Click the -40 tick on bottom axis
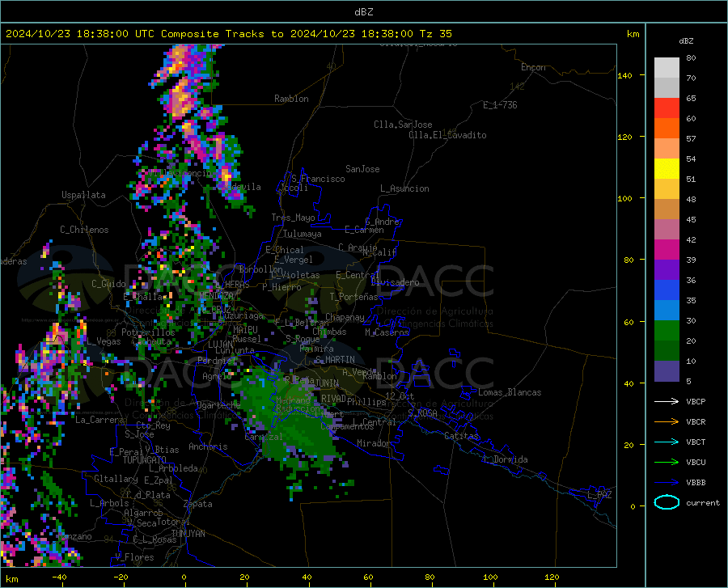This screenshot has width=728, height=588. 59,577
